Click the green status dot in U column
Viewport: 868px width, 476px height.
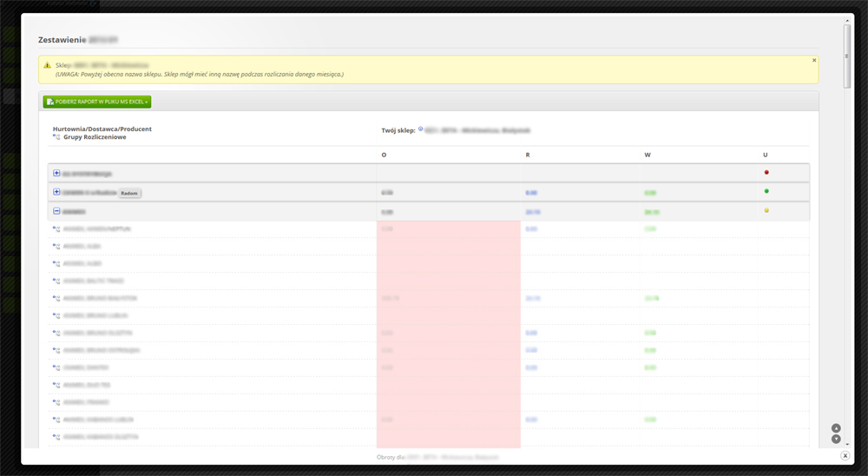pos(766,191)
